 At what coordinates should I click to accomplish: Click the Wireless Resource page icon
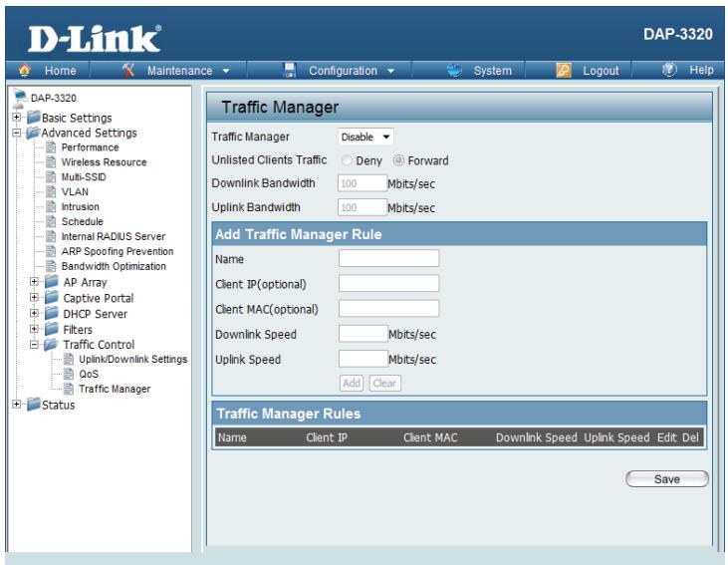pyautogui.click(x=51, y=162)
